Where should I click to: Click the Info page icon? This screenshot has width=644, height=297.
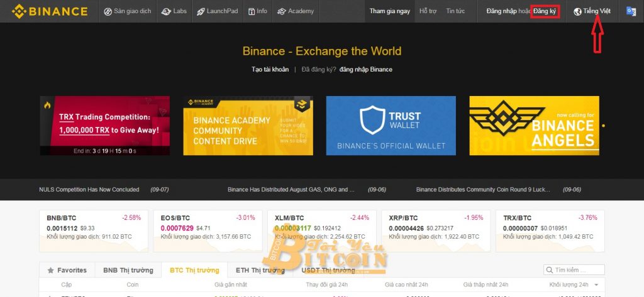(252, 11)
